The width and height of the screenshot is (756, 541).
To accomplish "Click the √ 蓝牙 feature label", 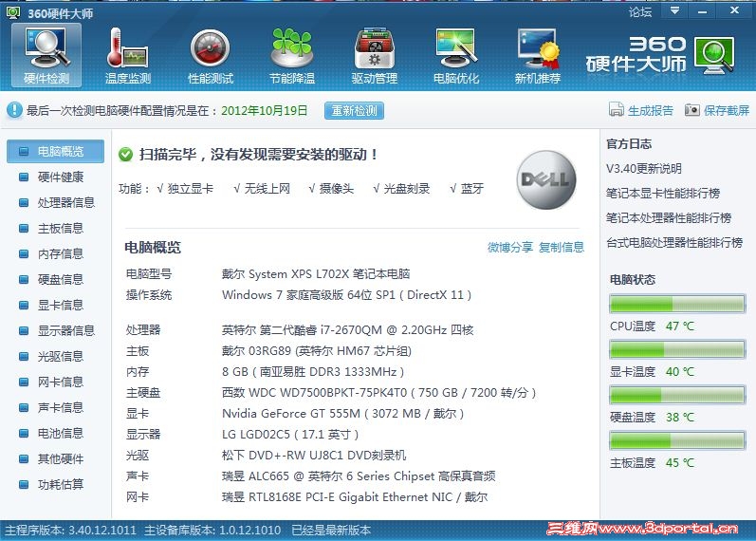I will [467, 189].
